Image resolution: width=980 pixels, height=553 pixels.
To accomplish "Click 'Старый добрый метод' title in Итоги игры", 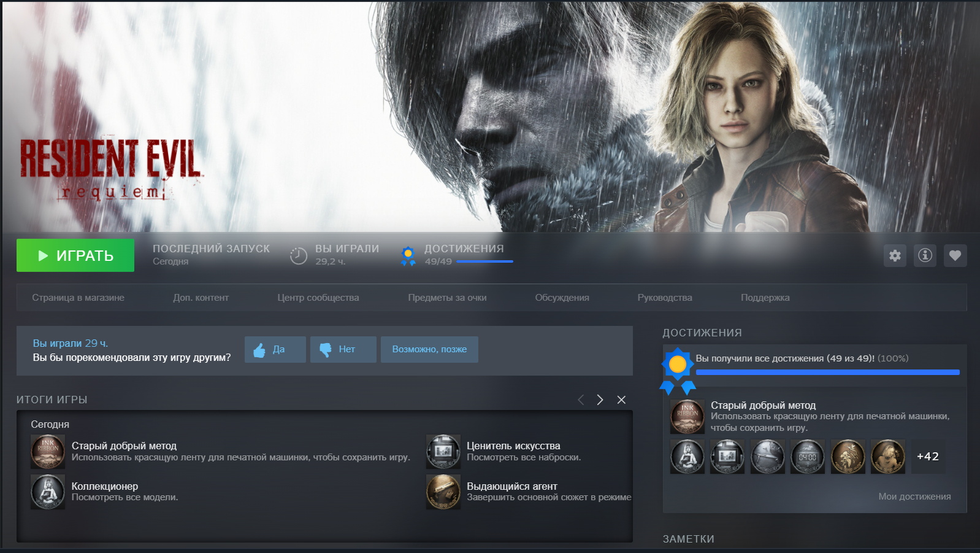I will 124,446.
